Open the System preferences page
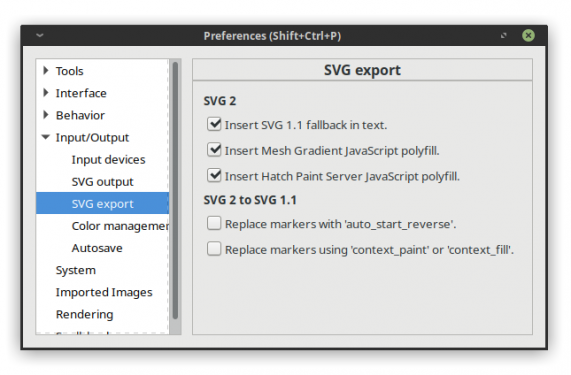The width and height of the screenshot is (571, 375). click(x=76, y=270)
